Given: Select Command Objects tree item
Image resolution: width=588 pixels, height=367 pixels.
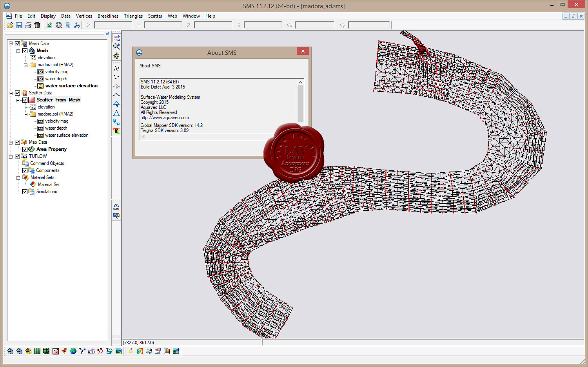Looking at the screenshot, I should pyautogui.click(x=47, y=163).
